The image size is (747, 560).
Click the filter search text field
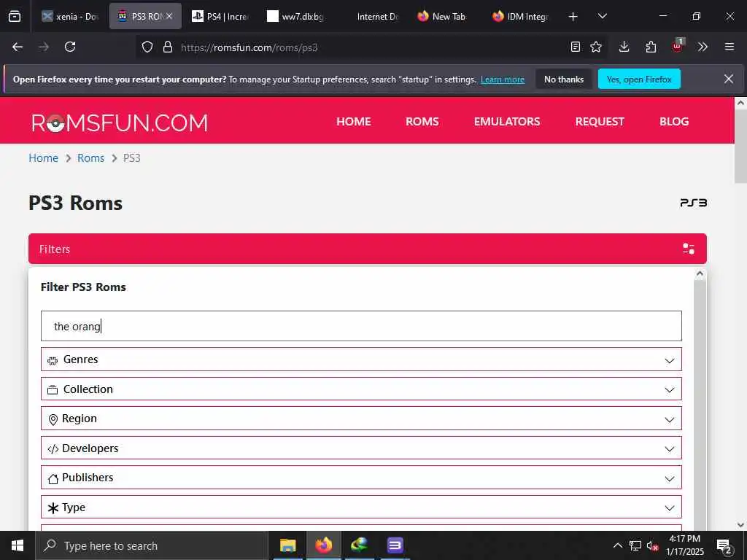[x=361, y=326]
